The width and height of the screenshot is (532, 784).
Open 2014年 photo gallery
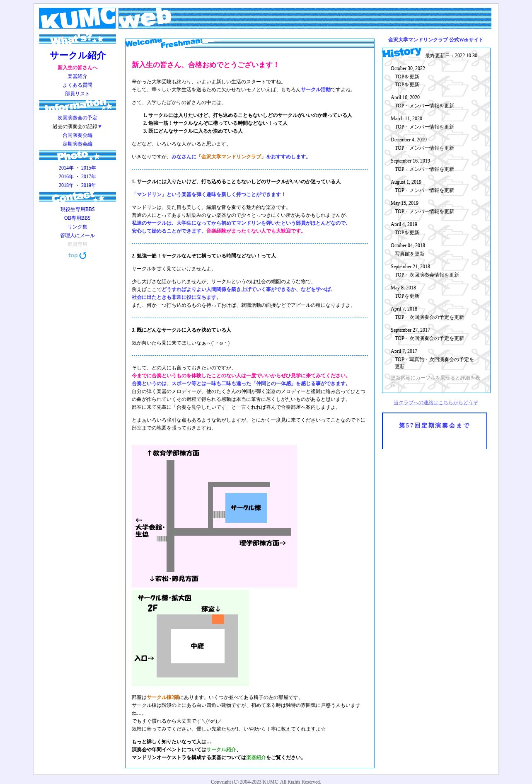[66, 168]
